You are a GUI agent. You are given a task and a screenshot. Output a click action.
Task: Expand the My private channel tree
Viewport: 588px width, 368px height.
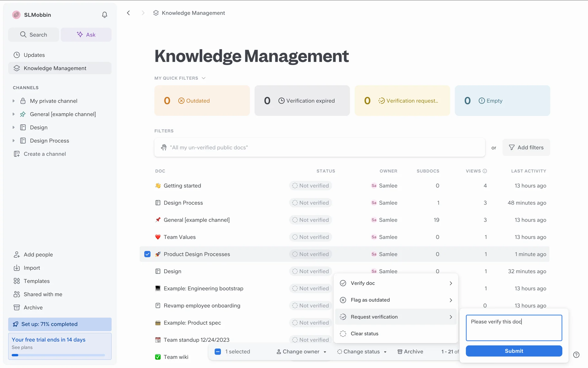click(x=13, y=101)
